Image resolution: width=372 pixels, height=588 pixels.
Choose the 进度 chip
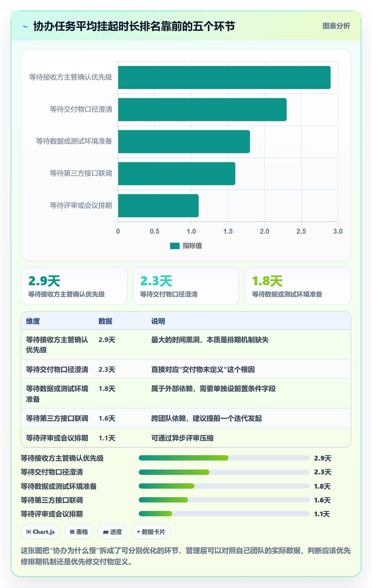click(x=112, y=532)
